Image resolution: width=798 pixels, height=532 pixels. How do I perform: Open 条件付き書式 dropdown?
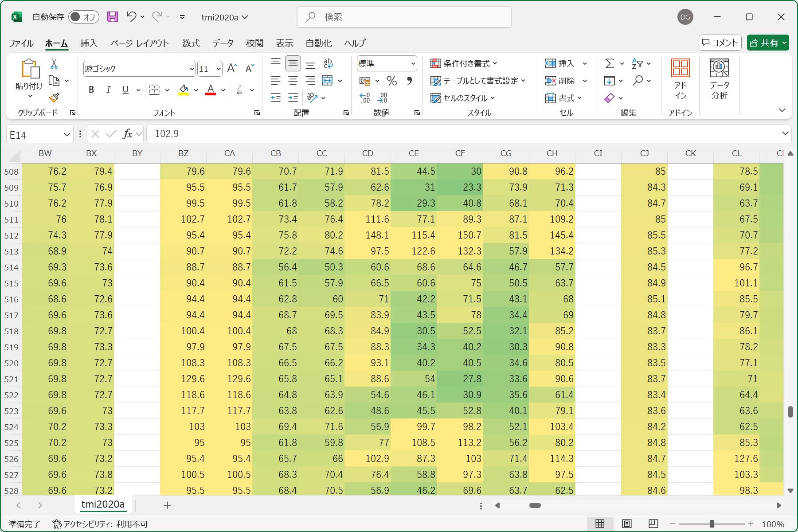pos(464,63)
